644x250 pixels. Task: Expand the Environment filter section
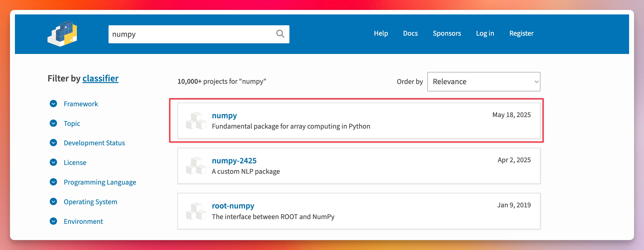point(83,221)
